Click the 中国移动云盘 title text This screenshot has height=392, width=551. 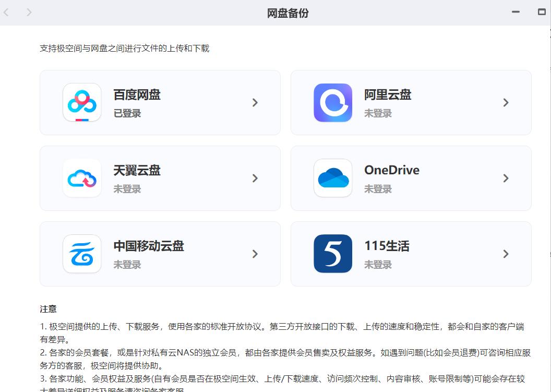[x=149, y=246]
